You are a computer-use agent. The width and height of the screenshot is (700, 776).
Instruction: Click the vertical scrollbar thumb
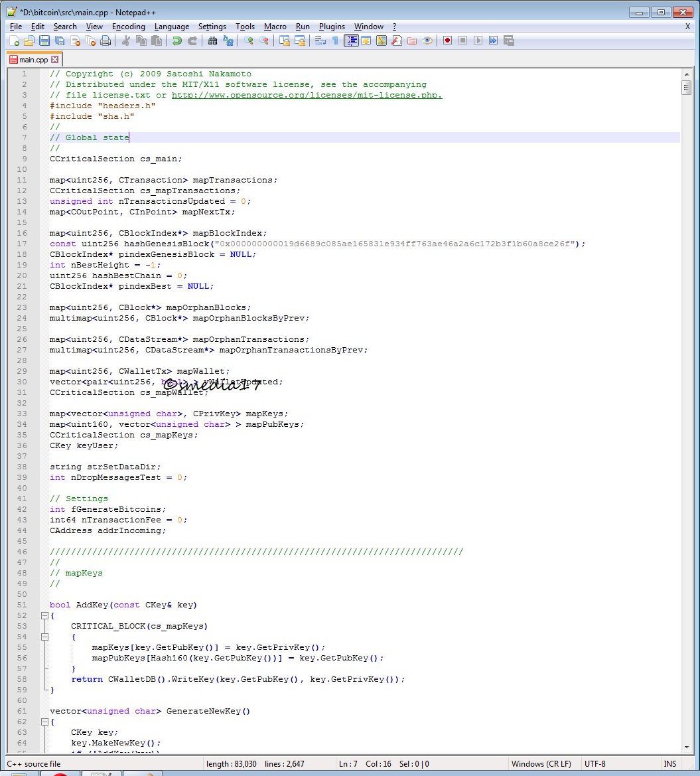(686, 88)
